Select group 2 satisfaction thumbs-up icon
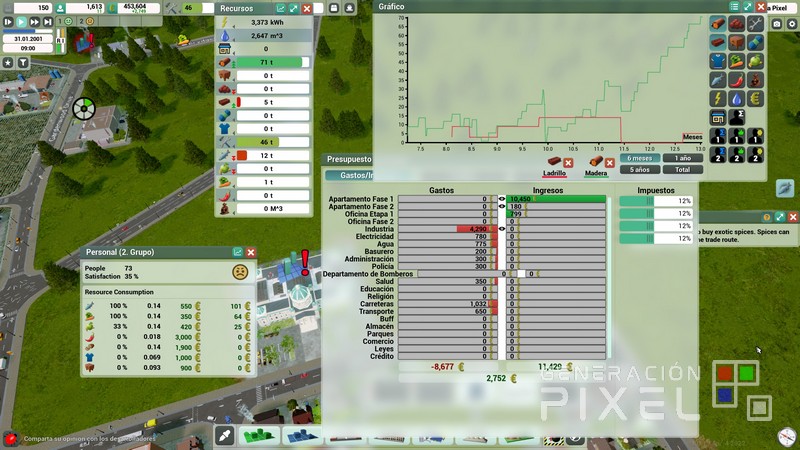The width and height of the screenshot is (800, 450). (737, 155)
